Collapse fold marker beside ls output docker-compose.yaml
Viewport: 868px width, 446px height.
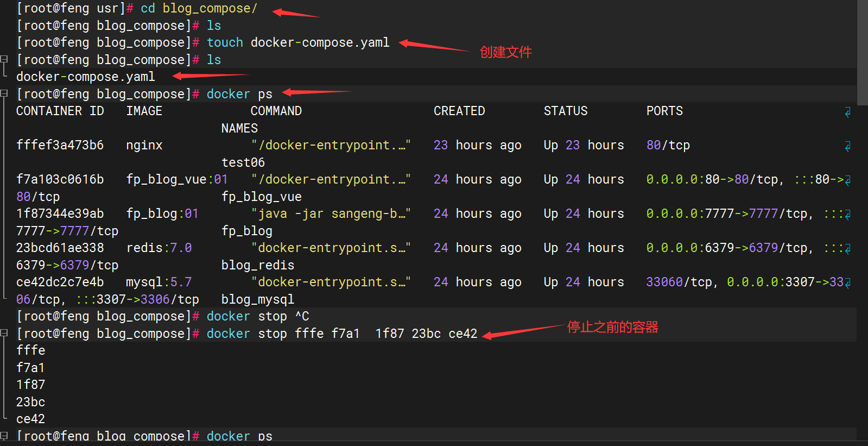[4, 59]
